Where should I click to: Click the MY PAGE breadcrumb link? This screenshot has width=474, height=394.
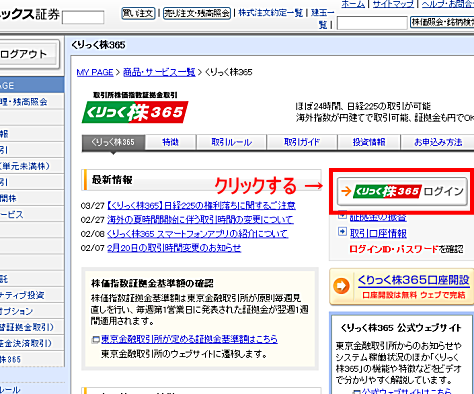pyautogui.click(x=95, y=72)
